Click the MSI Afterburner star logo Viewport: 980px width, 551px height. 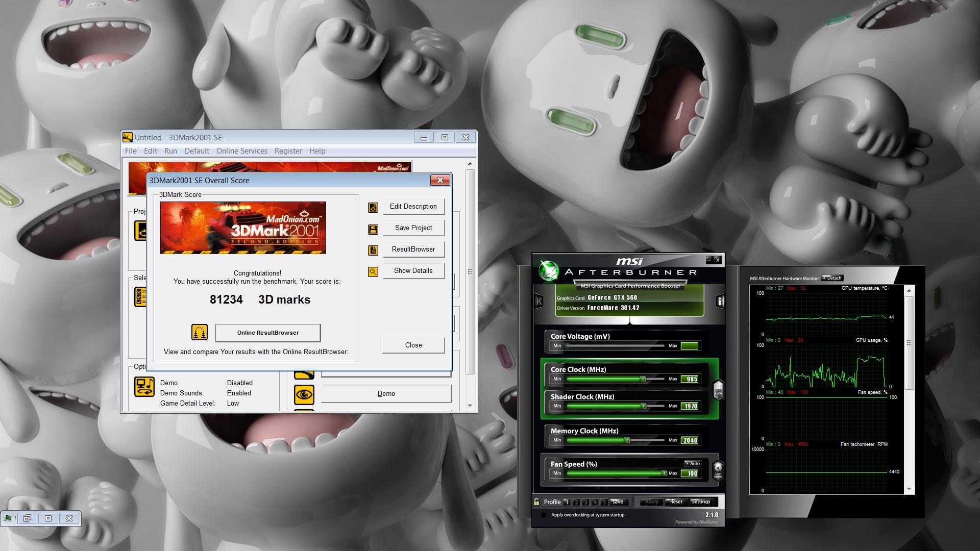549,270
